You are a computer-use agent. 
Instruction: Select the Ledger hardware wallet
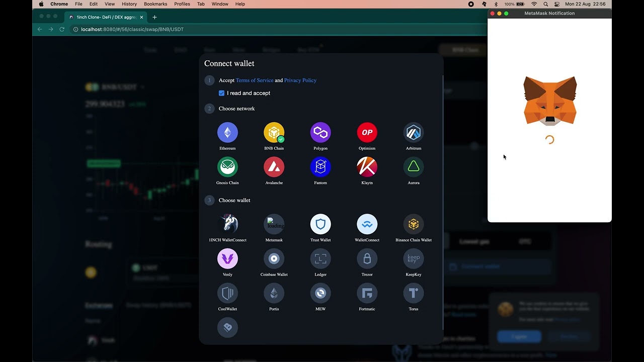(320, 258)
